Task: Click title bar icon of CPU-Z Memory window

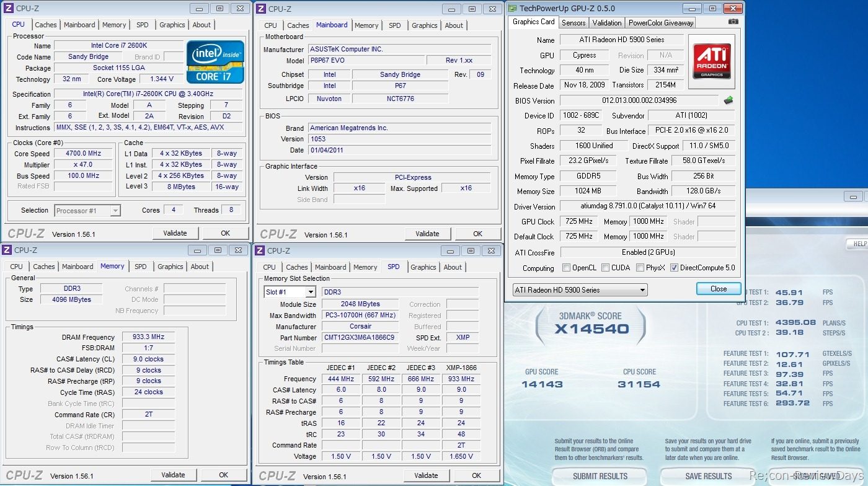Action: (x=7, y=250)
